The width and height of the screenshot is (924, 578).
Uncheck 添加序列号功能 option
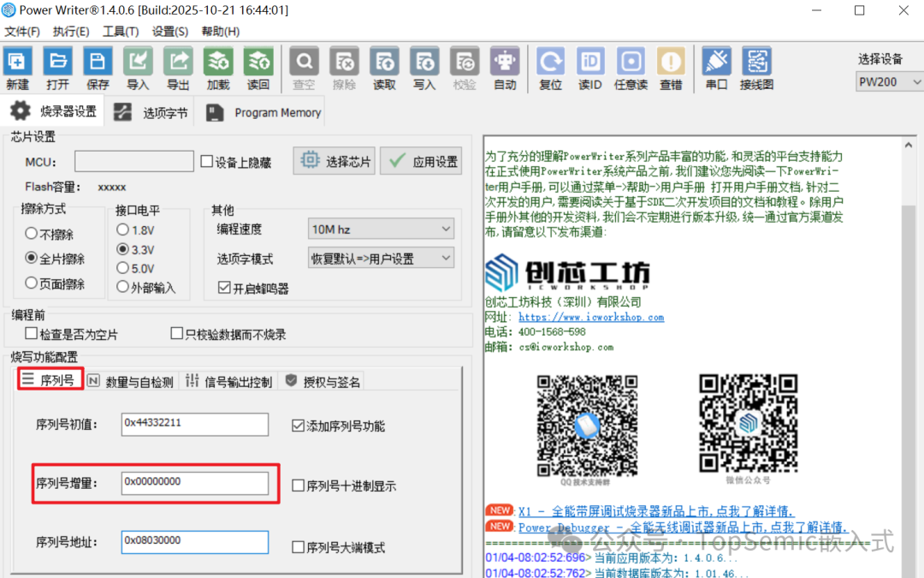[x=299, y=425]
